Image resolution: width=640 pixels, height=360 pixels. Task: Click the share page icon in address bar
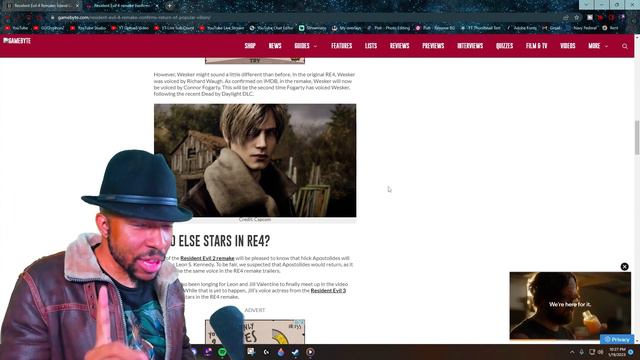tap(566, 18)
